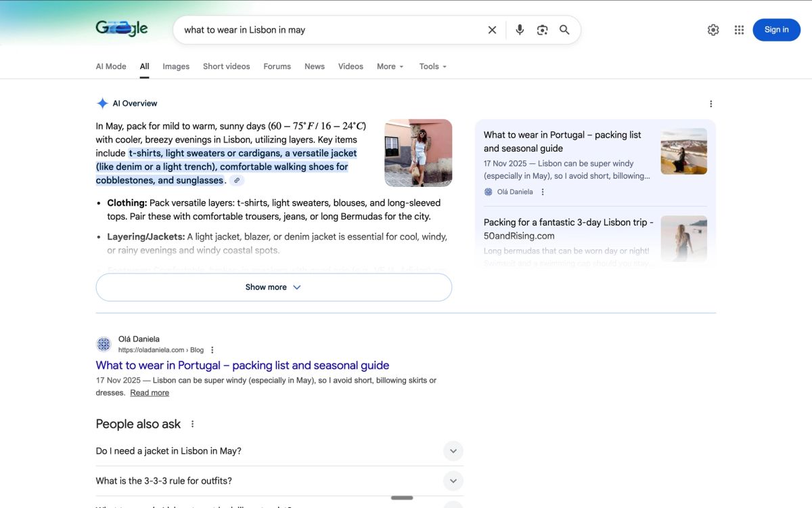812x508 pixels.
Task: Expand 'Do I need a jacket in Lisbon in May?'
Action: point(279,451)
